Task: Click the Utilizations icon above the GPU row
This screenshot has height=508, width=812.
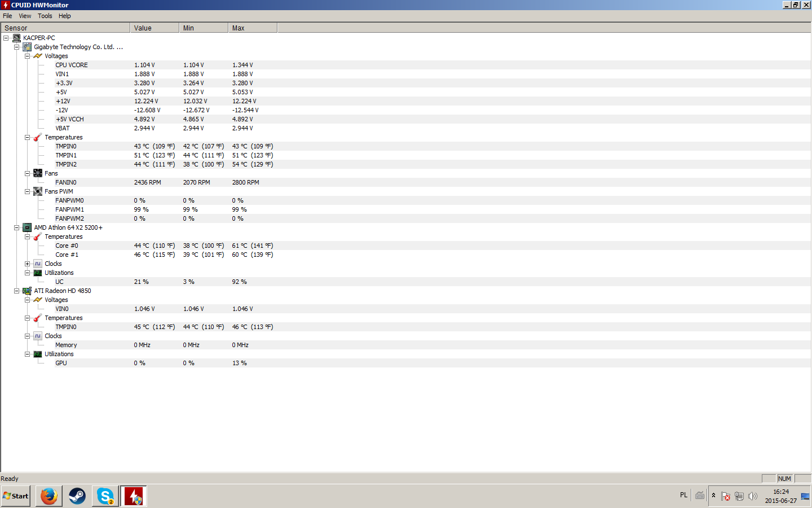Action: point(38,354)
